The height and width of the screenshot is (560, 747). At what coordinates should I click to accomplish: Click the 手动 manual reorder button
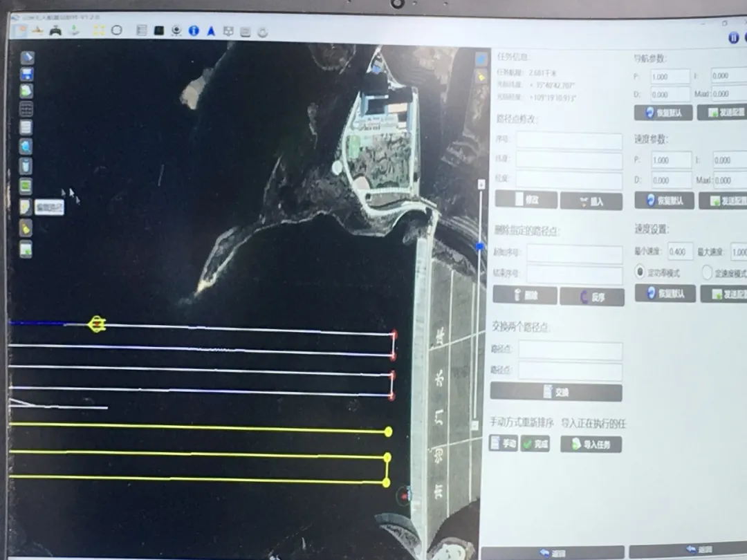504,443
